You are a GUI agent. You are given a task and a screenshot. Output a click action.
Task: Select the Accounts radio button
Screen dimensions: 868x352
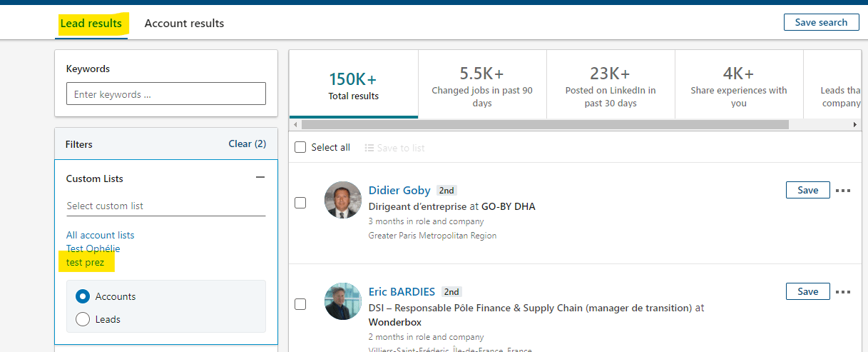83,296
